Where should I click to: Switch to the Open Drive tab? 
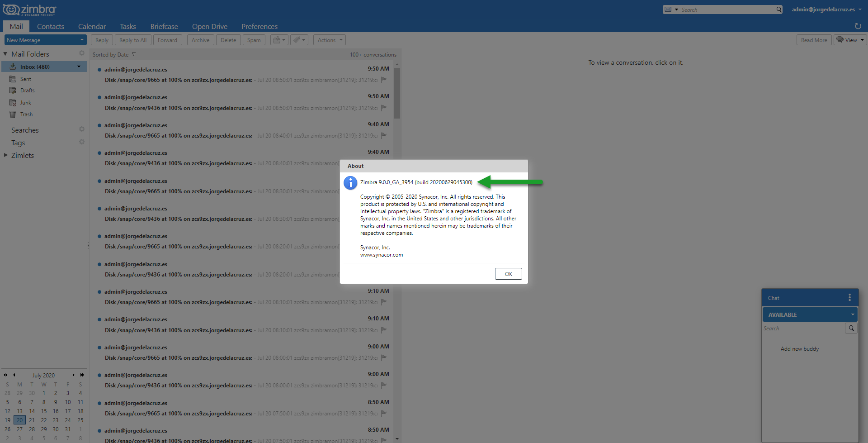[x=210, y=26]
